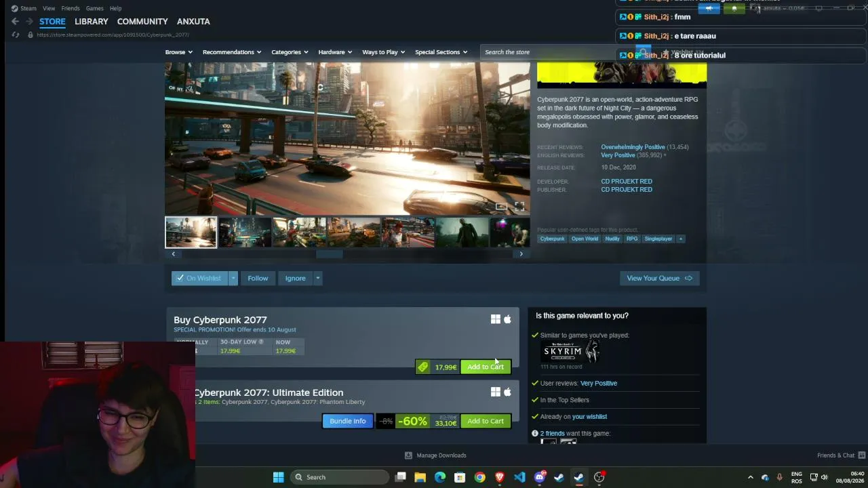
Task: Select the Open World tag
Action: (x=585, y=239)
